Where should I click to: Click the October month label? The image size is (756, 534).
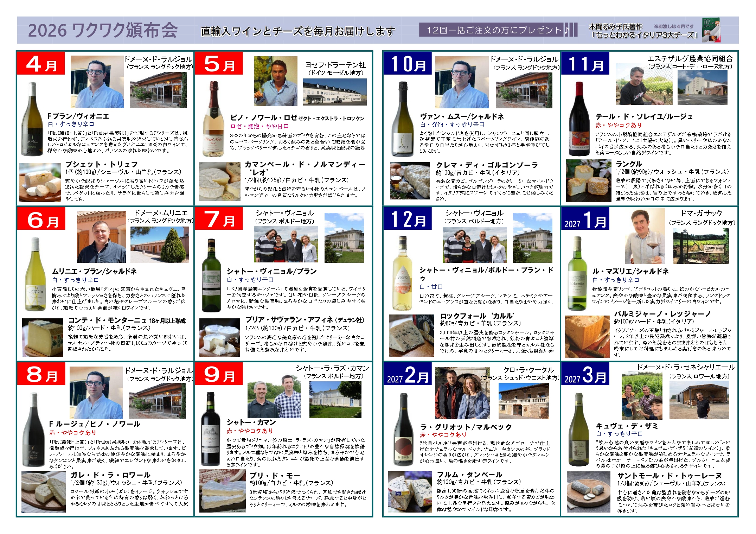pyautogui.click(x=408, y=64)
